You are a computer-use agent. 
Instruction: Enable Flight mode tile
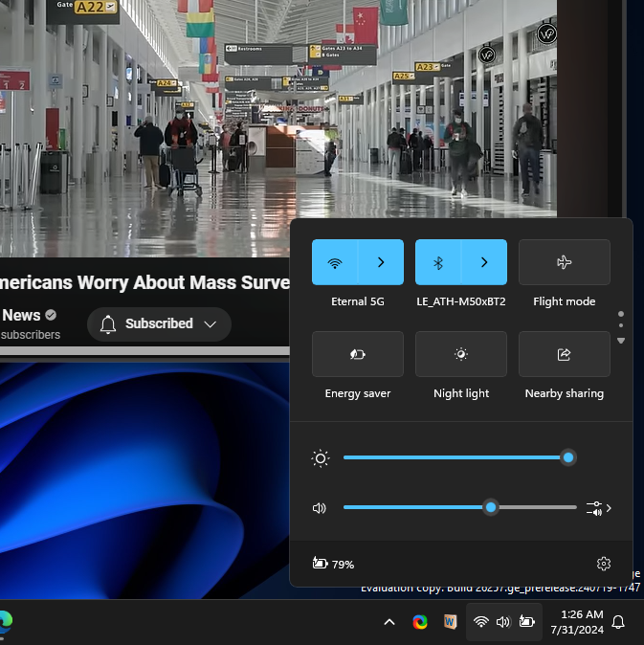(x=564, y=262)
